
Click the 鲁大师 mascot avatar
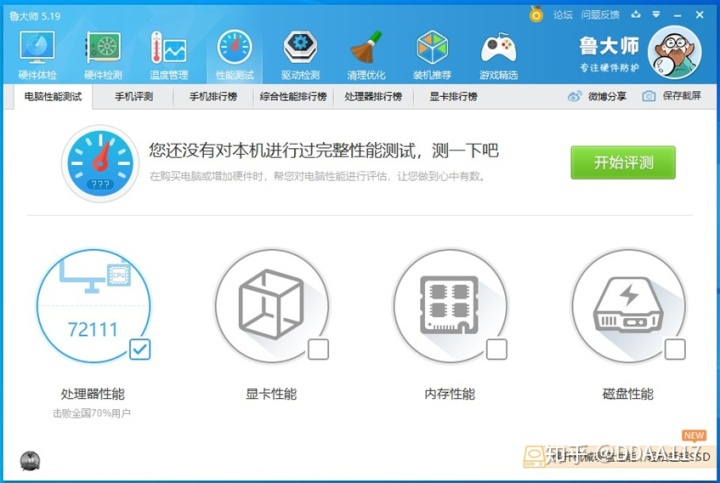click(x=675, y=52)
